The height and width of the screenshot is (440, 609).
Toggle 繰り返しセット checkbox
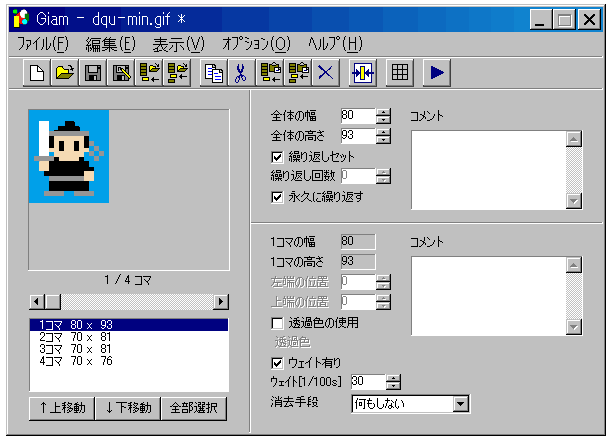pyautogui.click(x=277, y=157)
